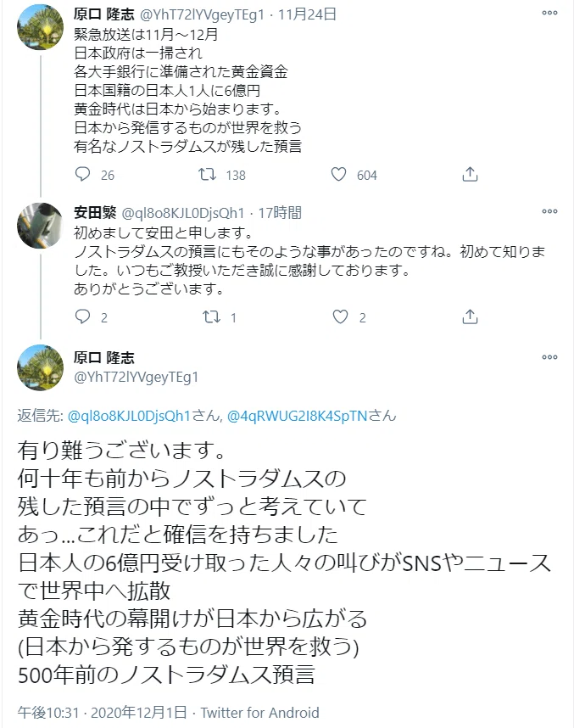Open the 11月24日 tweet timestamp
This screenshot has width=574, height=728.
point(307,14)
